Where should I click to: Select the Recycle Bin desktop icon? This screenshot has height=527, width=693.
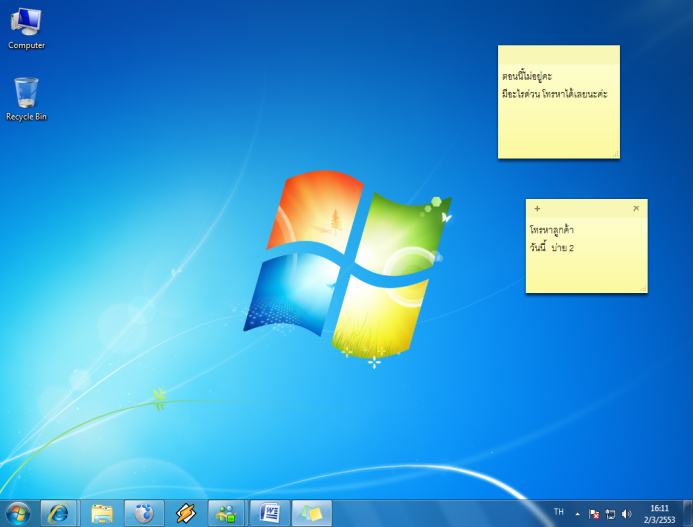coord(26,99)
